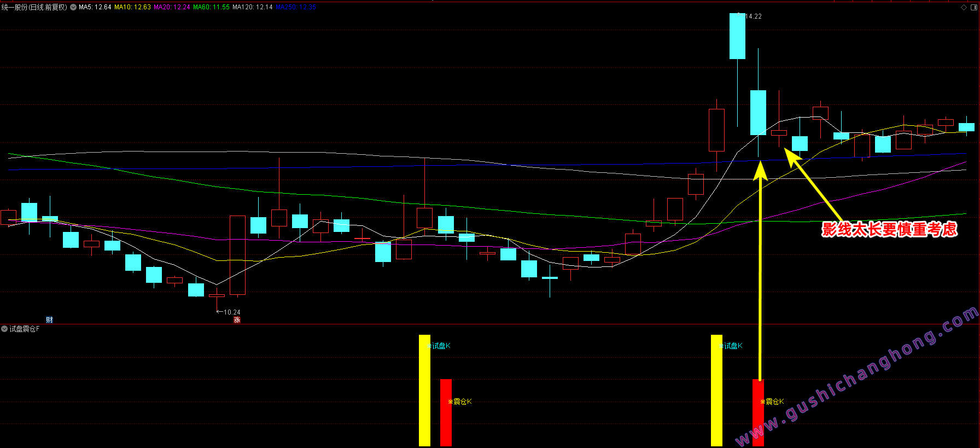The height and width of the screenshot is (448, 980).
Task: Select the MA10: 12.63 label
Action: [x=132, y=7]
